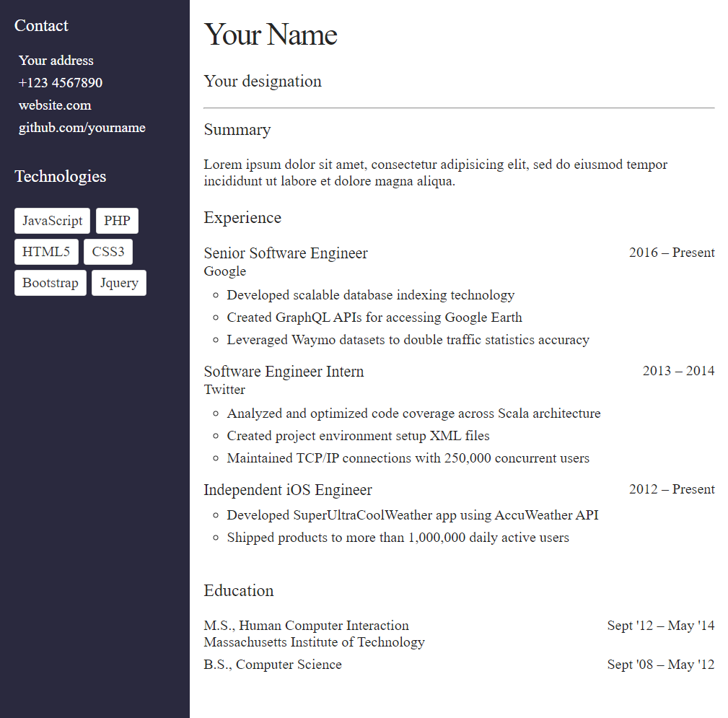The height and width of the screenshot is (718, 728).
Task: Click the Education section heading
Action: point(239,591)
